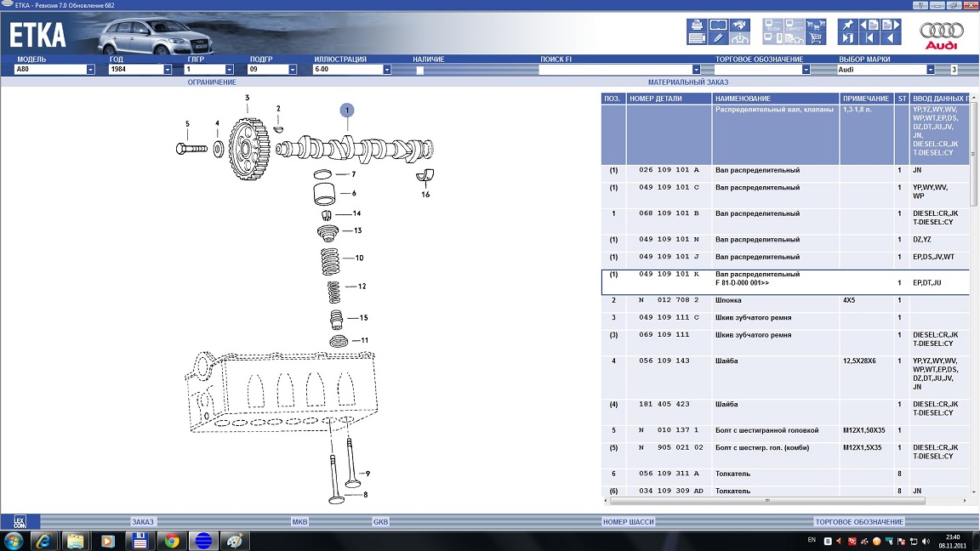Launch Internet Explorer from the taskbar
Image resolution: width=980 pixels, height=551 pixels.
[x=43, y=541]
